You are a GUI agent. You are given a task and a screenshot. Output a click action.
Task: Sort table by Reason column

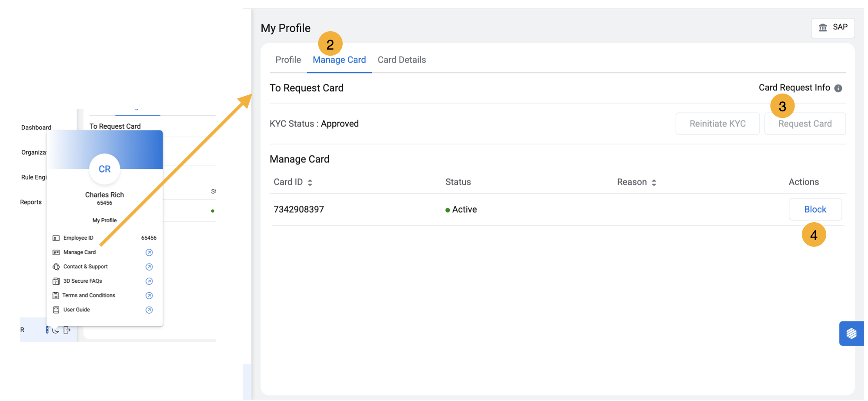(x=654, y=183)
